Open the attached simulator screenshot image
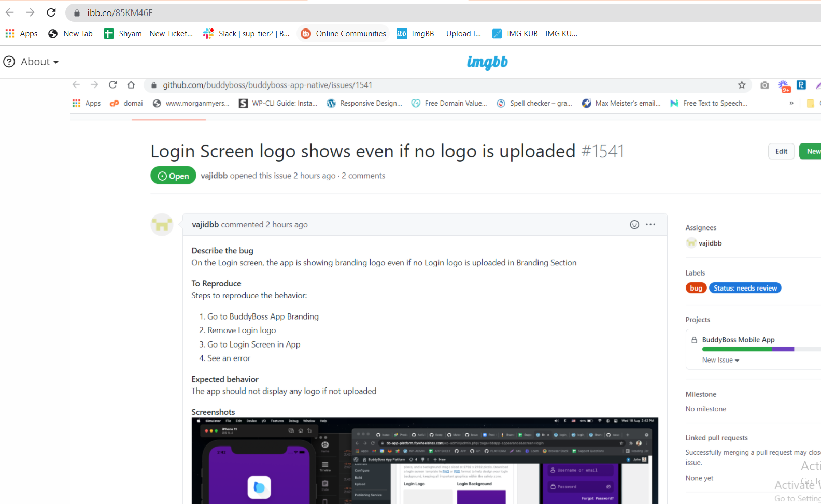Image resolution: width=821 pixels, height=504 pixels. pos(425,461)
